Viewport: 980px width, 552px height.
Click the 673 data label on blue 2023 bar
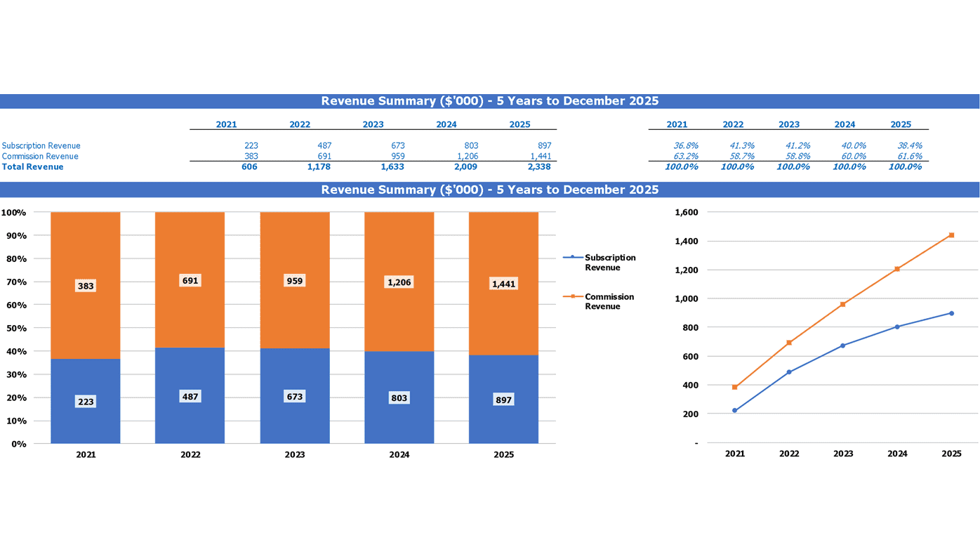pos(295,397)
